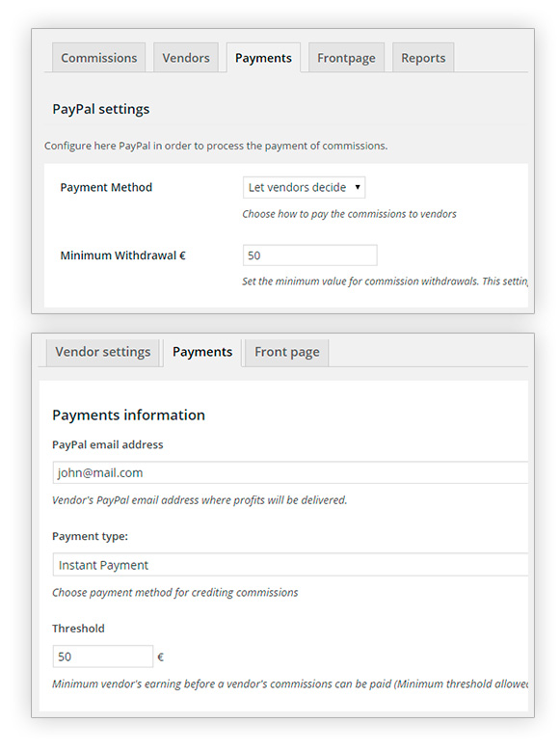Select Payments tab next to Frontpage
The image size is (560, 750).
pyautogui.click(x=263, y=58)
